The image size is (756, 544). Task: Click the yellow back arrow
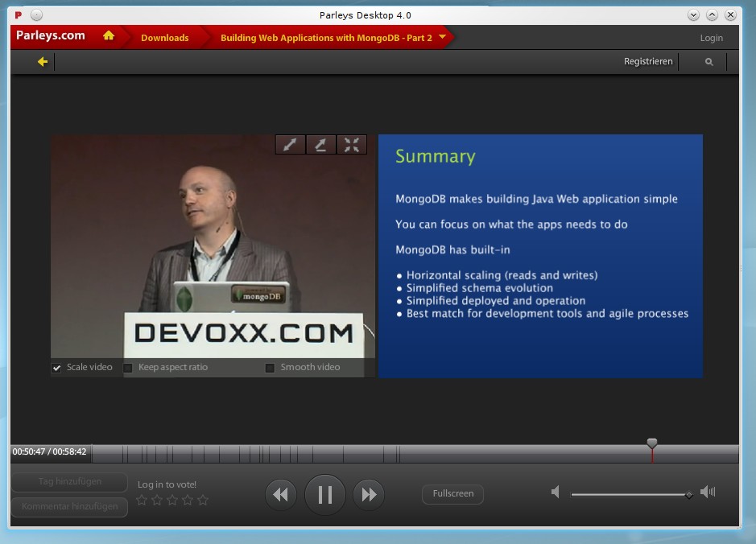pos(42,61)
